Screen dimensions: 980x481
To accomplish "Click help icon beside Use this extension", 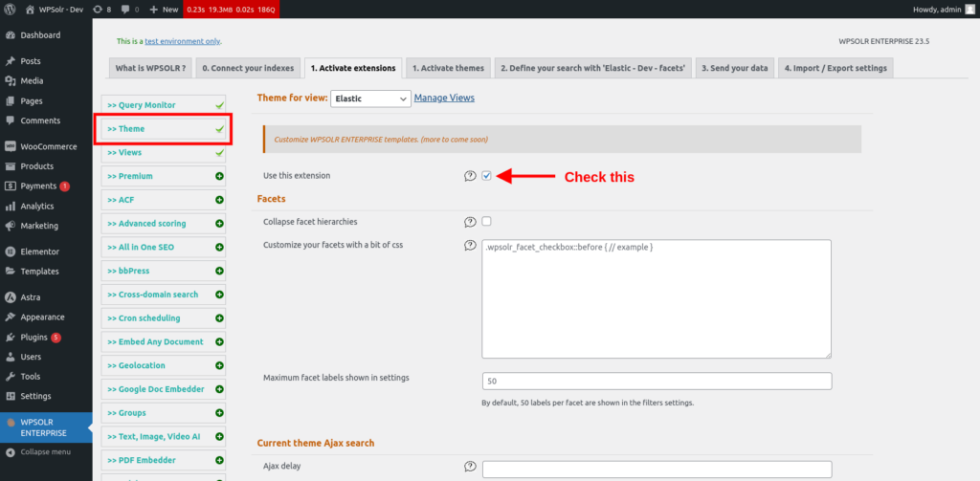I will coord(470,176).
